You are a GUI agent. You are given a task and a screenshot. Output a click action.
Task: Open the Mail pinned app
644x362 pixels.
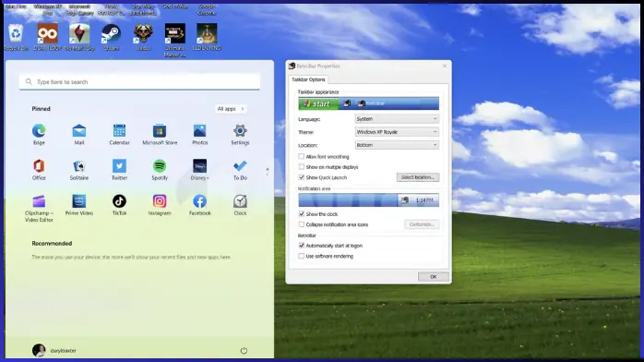[x=78, y=134]
